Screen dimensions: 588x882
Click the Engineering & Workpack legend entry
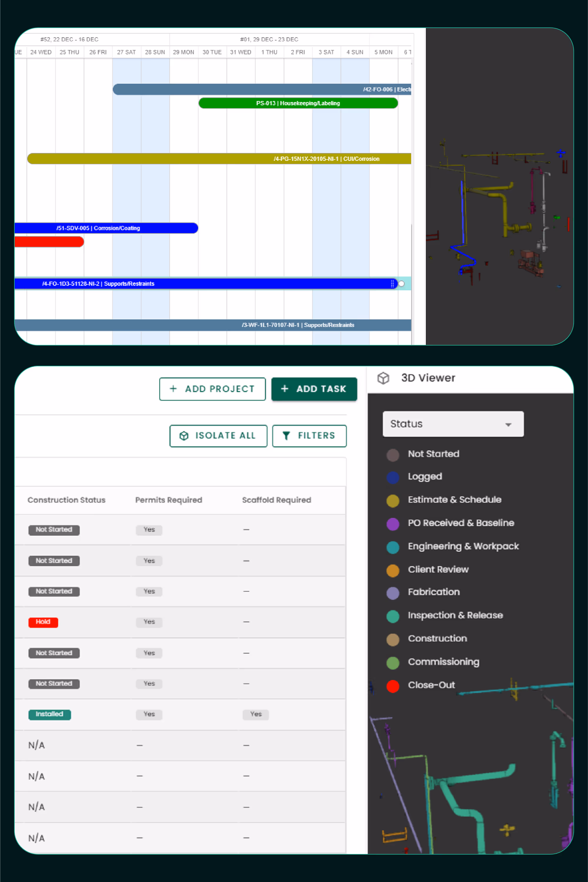(463, 546)
